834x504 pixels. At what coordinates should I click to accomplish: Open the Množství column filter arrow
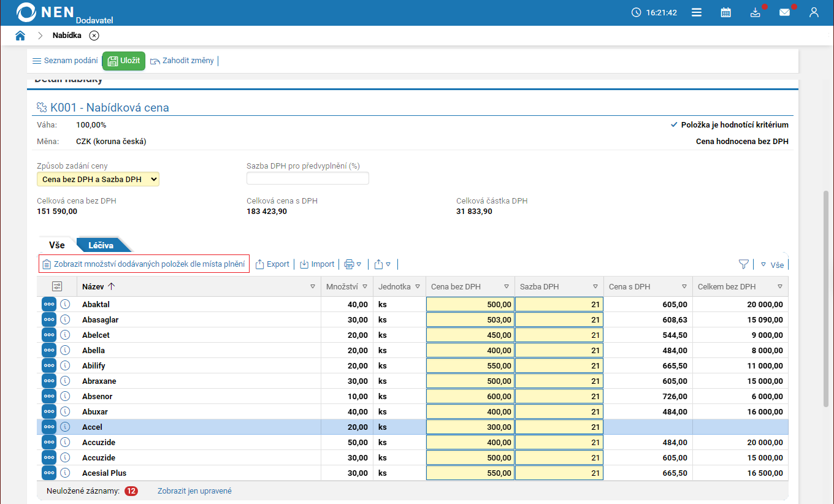tap(365, 286)
